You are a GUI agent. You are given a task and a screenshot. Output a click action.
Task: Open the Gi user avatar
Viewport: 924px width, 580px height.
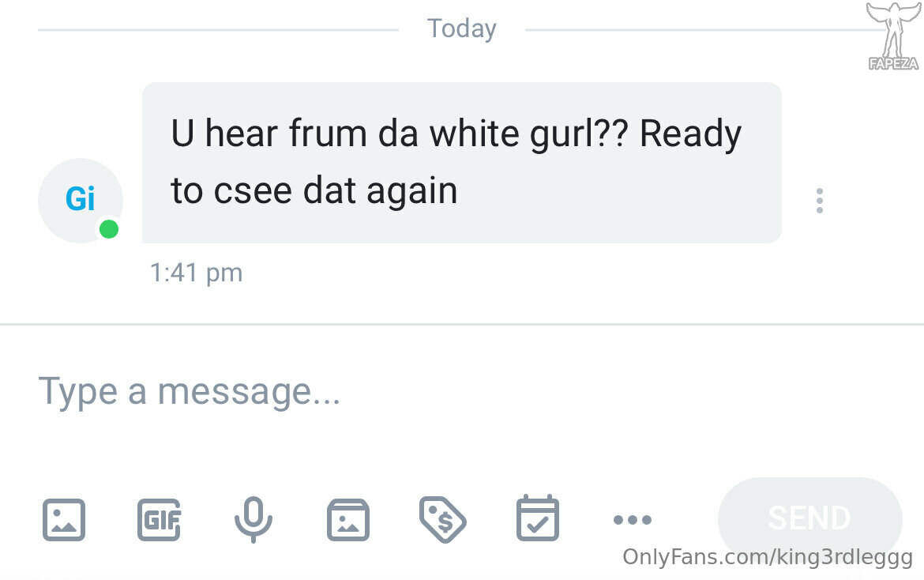80,201
